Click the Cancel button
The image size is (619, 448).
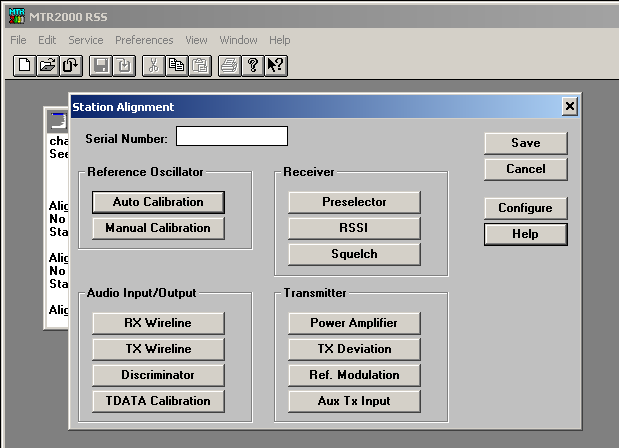pyautogui.click(x=526, y=169)
